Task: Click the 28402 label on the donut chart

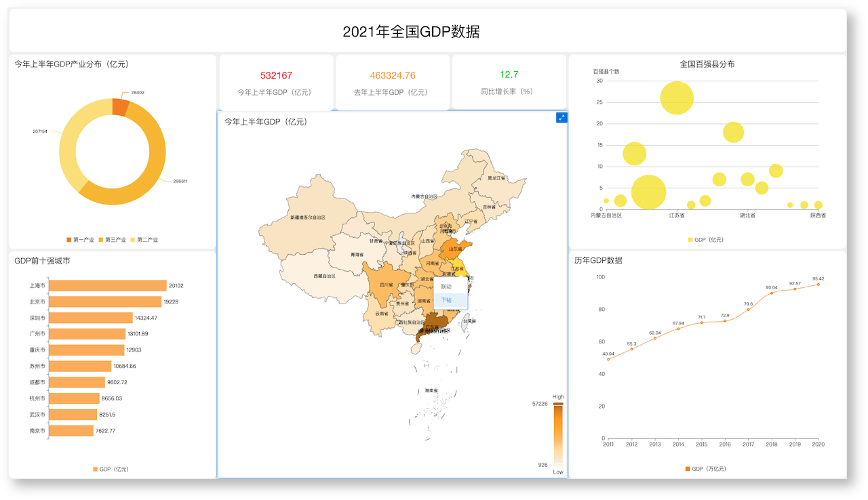Action: click(x=138, y=92)
